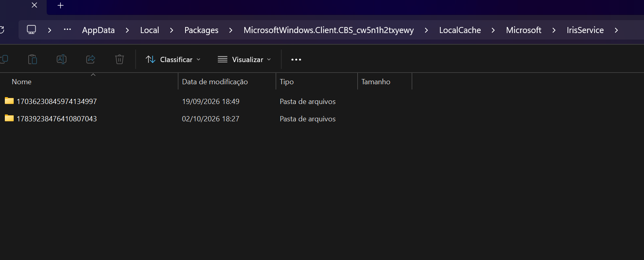Open the Classificar sort dropdown
Viewport: 644px width, 260px height.
[173, 60]
